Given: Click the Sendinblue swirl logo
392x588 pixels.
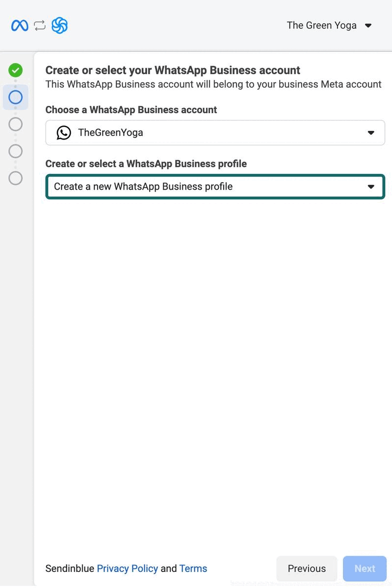Looking at the screenshot, I should pyautogui.click(x=59, y=25).
